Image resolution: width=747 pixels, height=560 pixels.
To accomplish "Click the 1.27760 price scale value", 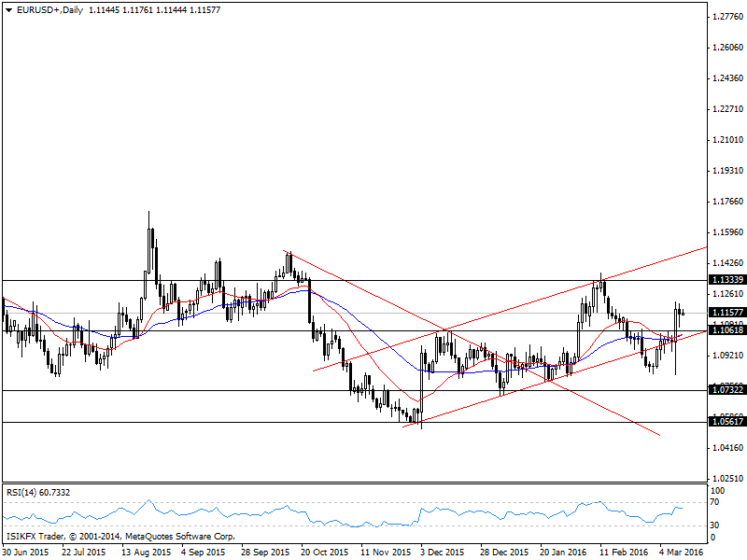I will pyautogui.click(x=727, y=17).
